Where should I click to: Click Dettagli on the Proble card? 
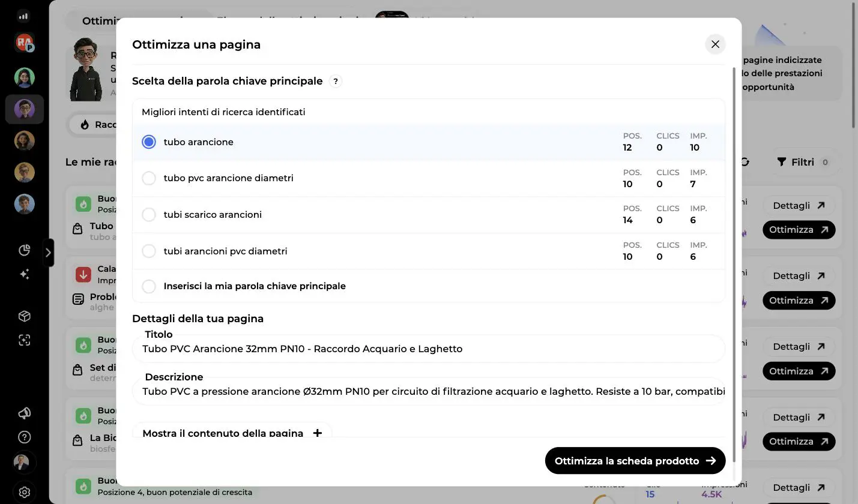tap(799, 276)
